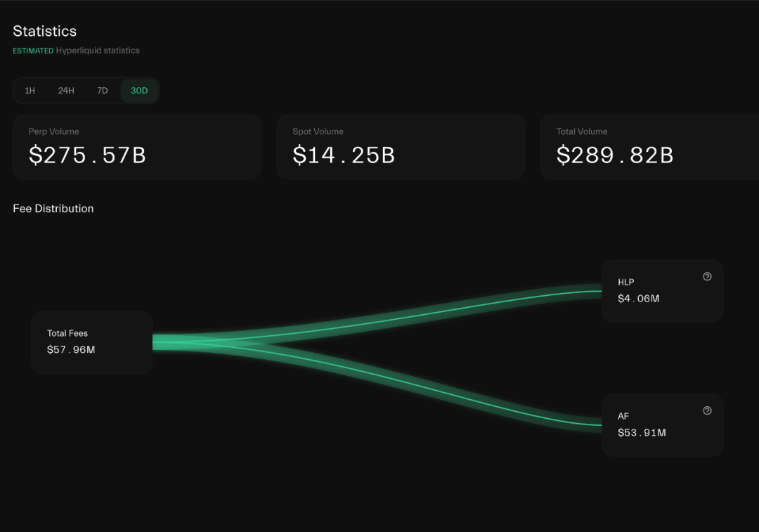Click the Spot Volume label
Image resolution: width=759 pixels, height=532 pixels.
point(318,131)
